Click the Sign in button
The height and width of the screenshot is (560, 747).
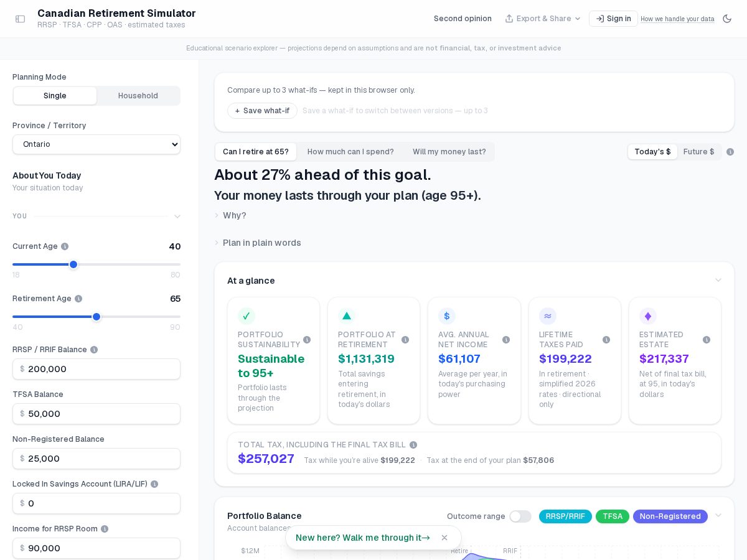pyautogui.click(x=613, y=19)
